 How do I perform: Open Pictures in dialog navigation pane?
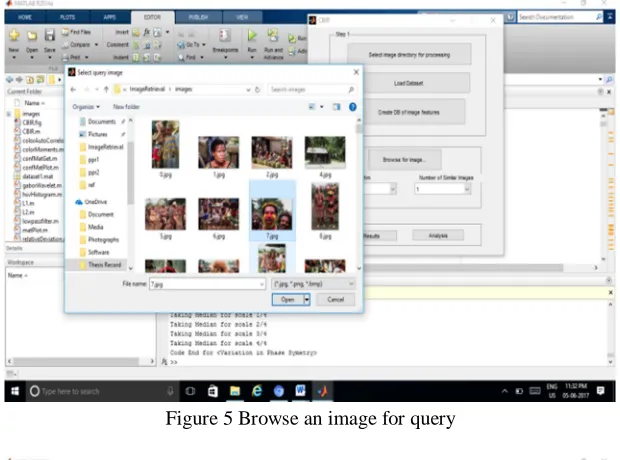point(97,134)
